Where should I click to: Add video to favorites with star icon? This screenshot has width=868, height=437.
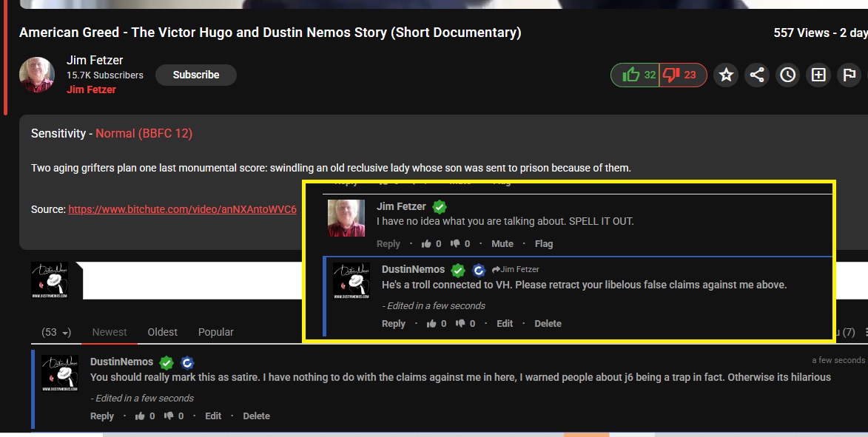point(726,75)
